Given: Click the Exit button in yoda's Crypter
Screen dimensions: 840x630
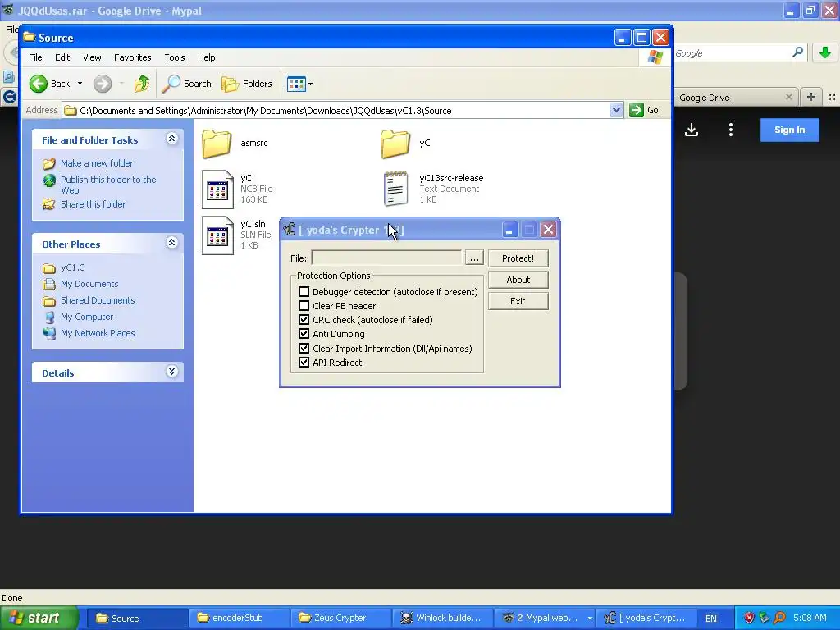Looking at the screenshot, I should (518, 301).
